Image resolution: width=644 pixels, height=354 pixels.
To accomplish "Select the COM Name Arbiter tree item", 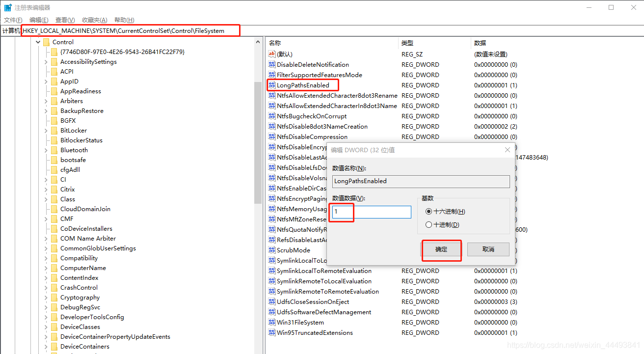I will (x=88, y=238).
